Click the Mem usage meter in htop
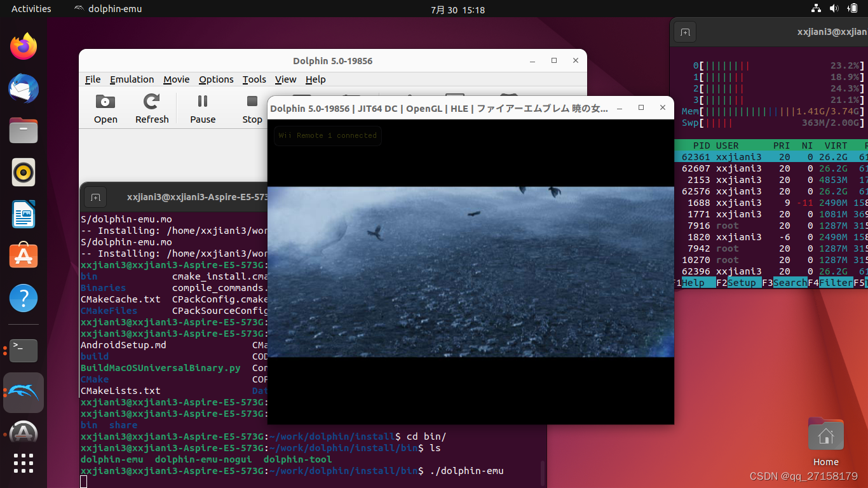The height and width of the screenshot is (488, 868). [773, 111]
